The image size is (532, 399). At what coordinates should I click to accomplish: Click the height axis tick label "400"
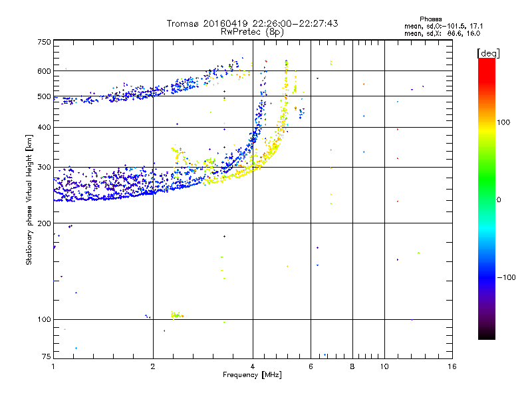(44, 128)
